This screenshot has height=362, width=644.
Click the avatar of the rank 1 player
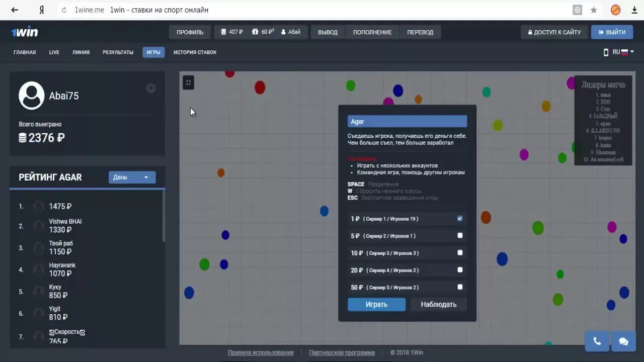pyautogui.click(x=38, y=207)
